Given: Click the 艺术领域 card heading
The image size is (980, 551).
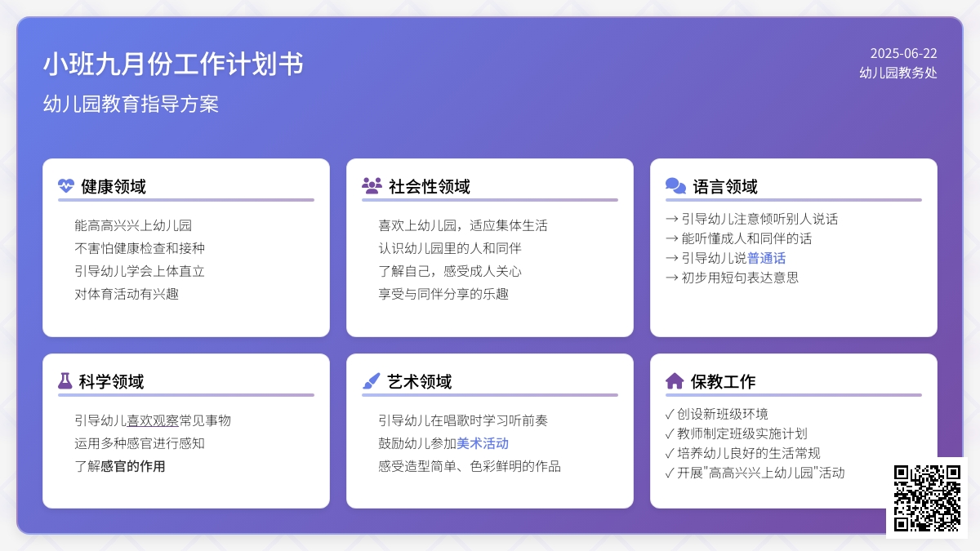Looking at the screenshot, I should tap(419, 381).
